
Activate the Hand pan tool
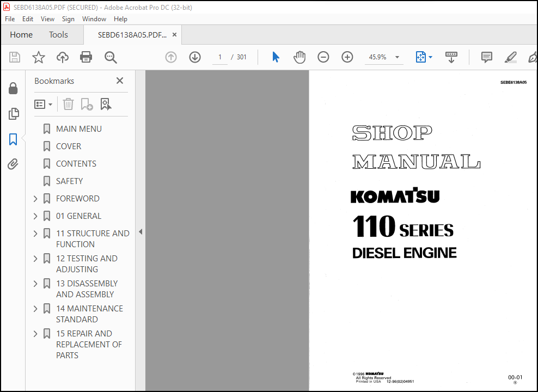[x=299, y=57]
